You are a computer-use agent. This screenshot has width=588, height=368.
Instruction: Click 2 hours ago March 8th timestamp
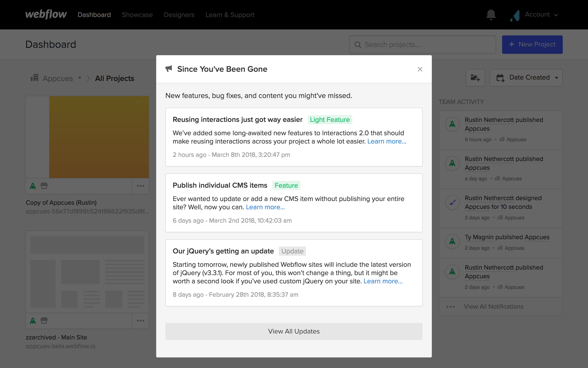pyautogui.click(x=231, y=155)
